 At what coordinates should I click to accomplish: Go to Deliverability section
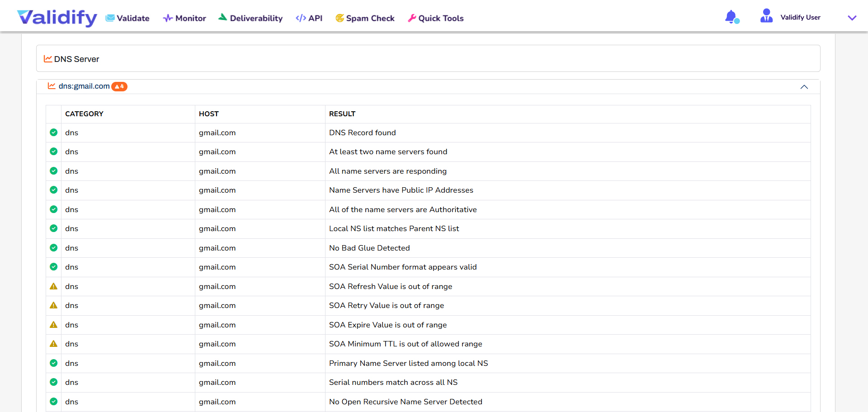[x=250, y=18]
